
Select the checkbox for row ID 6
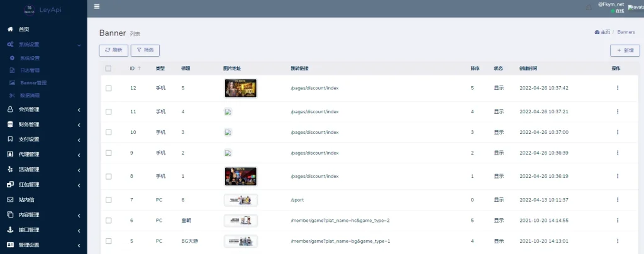pyautogui.click(x=109, y=221)
